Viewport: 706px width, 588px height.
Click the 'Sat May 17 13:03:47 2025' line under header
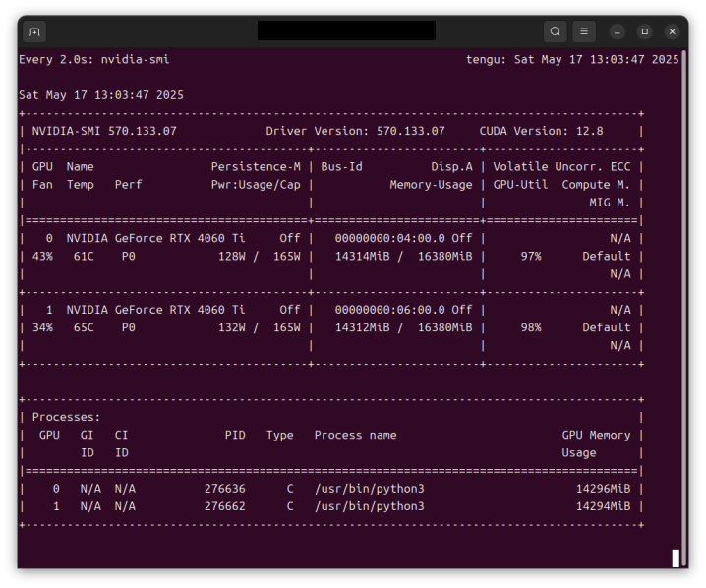click(101, 95)
